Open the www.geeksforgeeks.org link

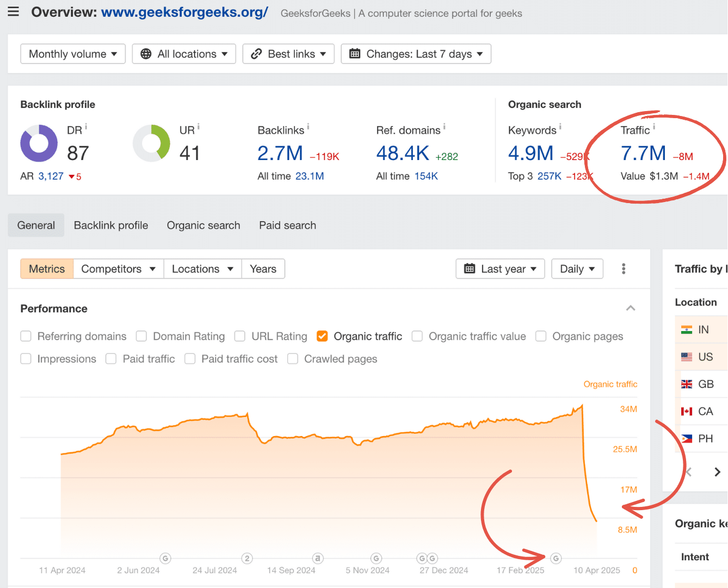point(184,13)
